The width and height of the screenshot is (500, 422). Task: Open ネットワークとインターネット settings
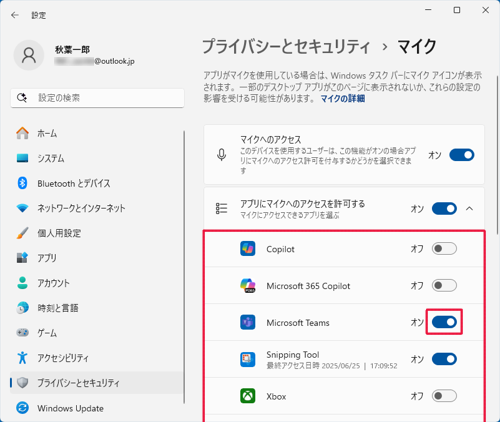[x=97, y=208]
